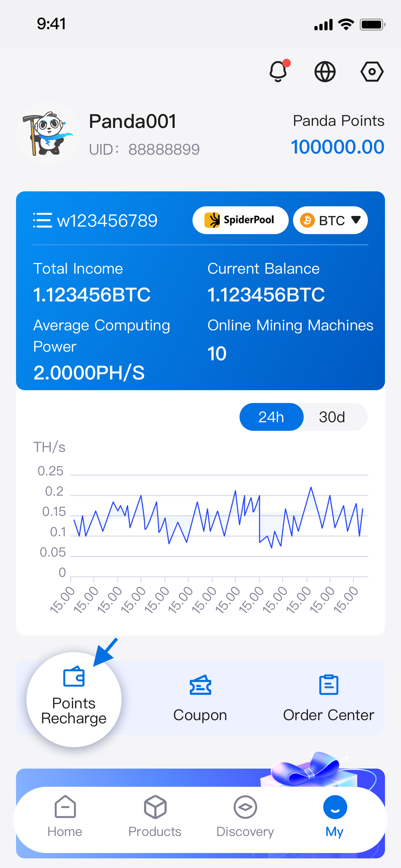This screenshot has width=401, height=868.
Task: Tap the globe language icon
Action: (325, 72)
